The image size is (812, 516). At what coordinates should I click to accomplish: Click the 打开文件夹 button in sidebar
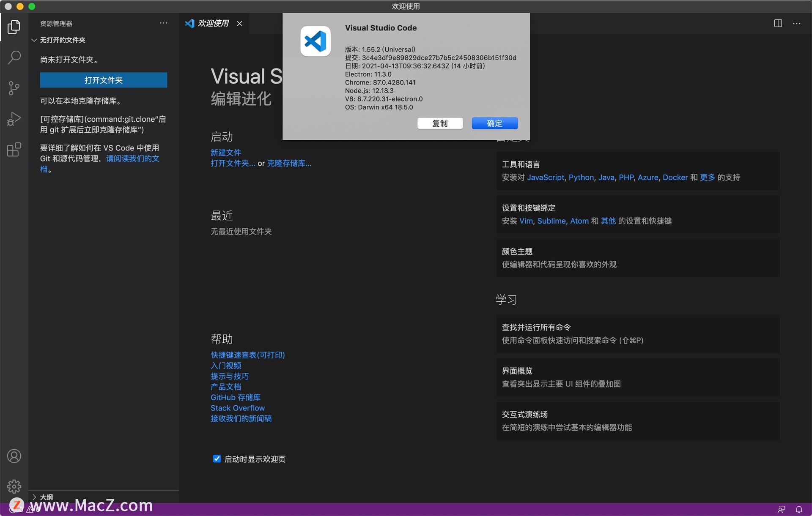[x=104, y=80]
